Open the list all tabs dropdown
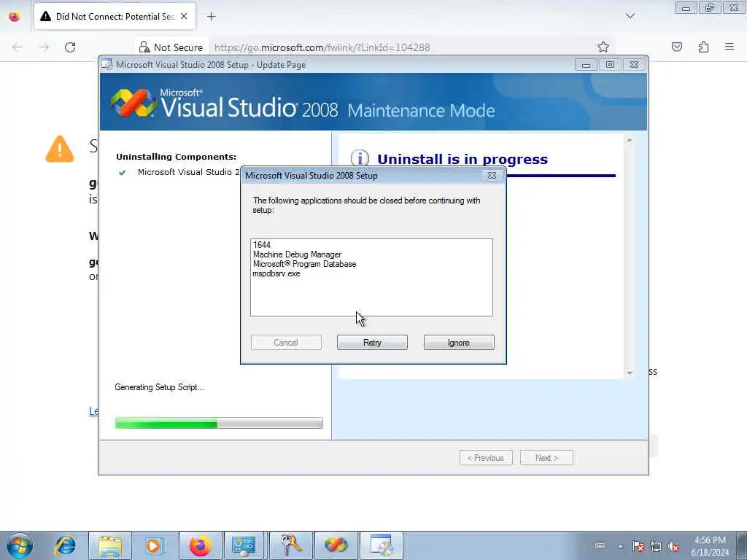 point(630,17)
